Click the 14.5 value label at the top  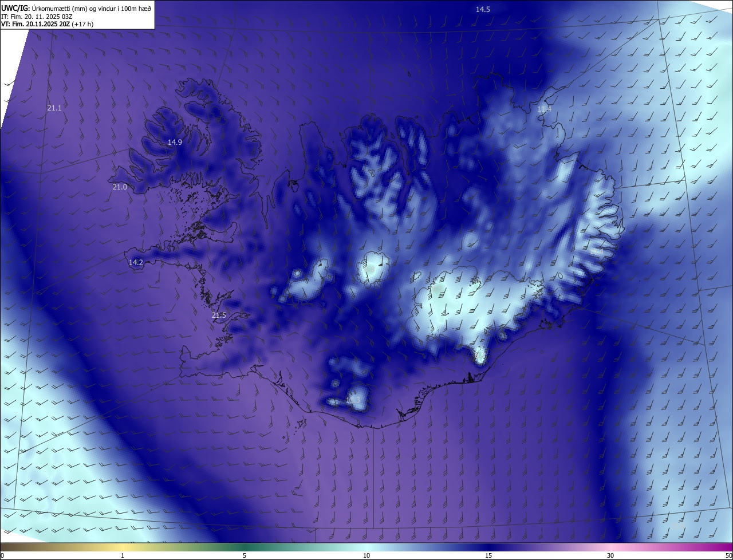[483, 9]
